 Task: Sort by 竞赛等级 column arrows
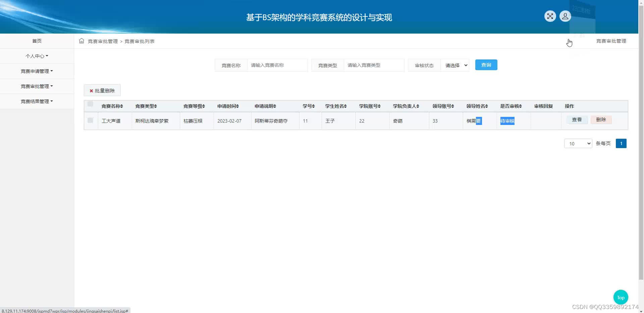coord(203,106)
